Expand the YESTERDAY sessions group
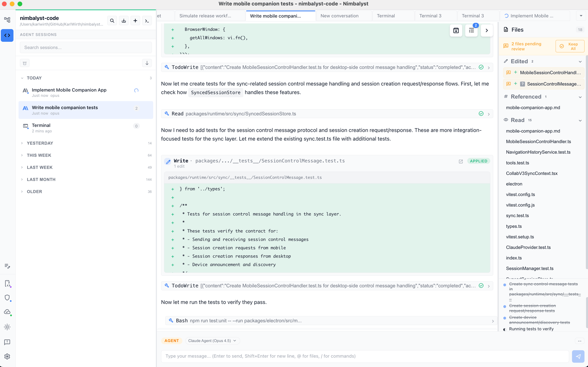The width and height of the screenshot is (588, 367). (x=40, y=143)
